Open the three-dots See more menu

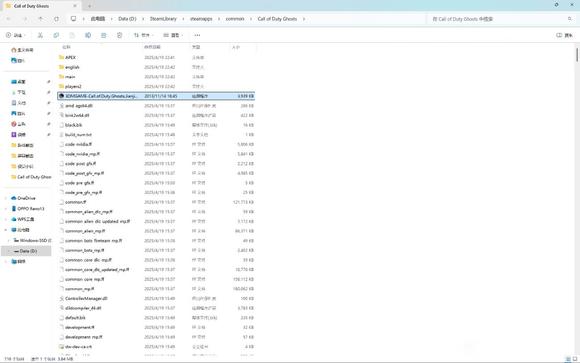click(x=197, y=35)
